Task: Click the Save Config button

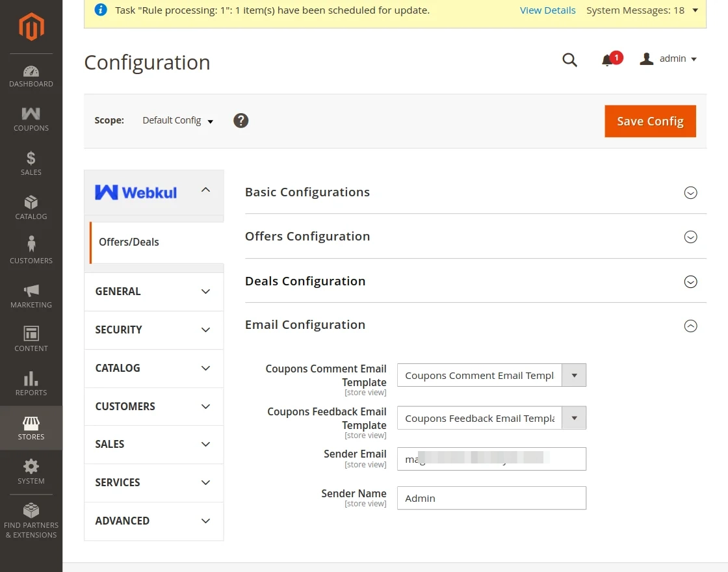Action: click(650, 121)
